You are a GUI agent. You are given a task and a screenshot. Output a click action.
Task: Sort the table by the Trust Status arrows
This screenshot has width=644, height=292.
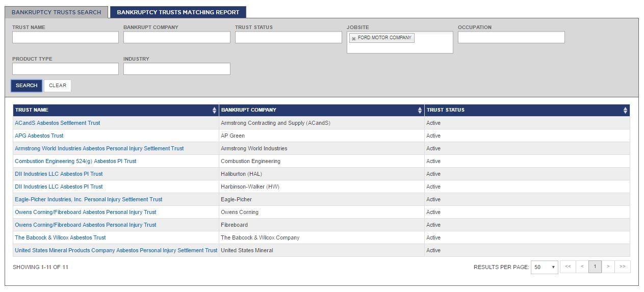click(x=625, y=110)
